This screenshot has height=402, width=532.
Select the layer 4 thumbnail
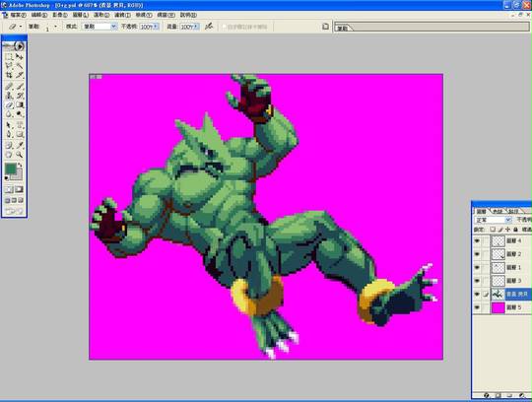pos(499,240)
